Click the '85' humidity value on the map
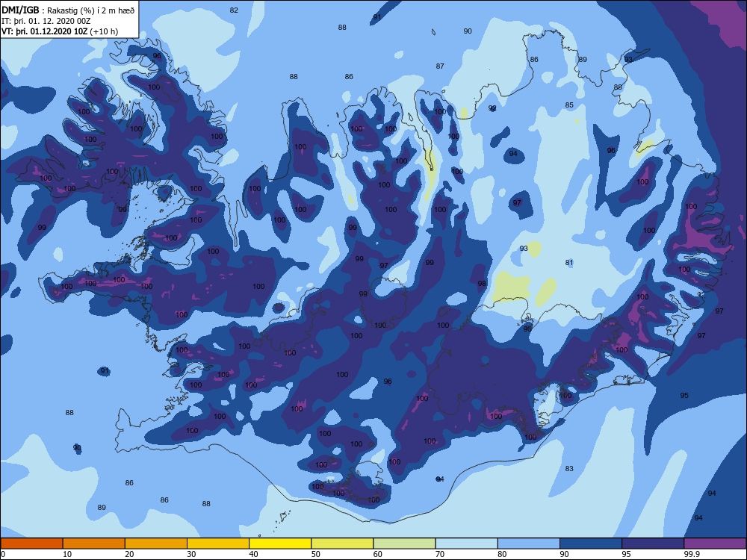747x560 pixels. pos(568,105)
